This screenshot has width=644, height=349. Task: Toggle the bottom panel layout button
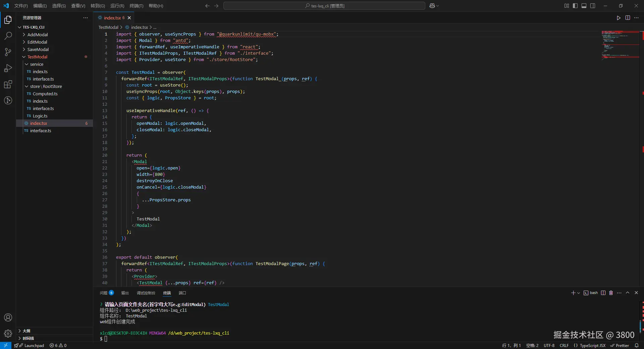[584, 6]
